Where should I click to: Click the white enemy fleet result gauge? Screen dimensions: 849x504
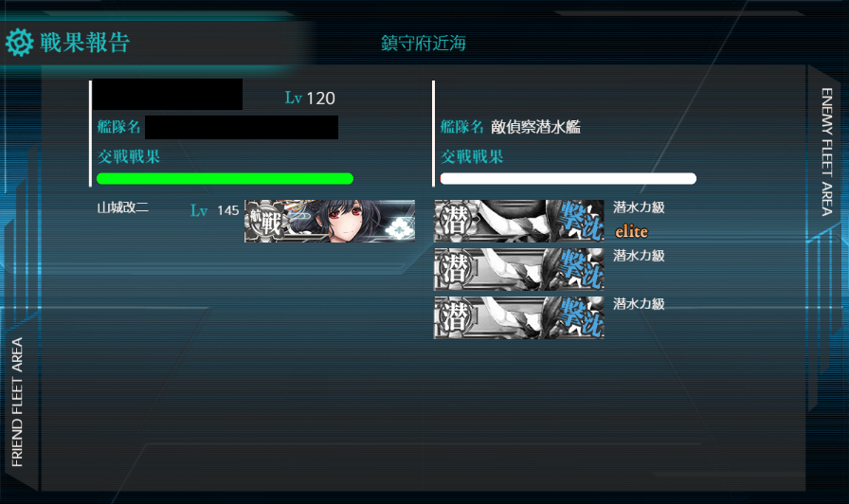click(568, 179)
